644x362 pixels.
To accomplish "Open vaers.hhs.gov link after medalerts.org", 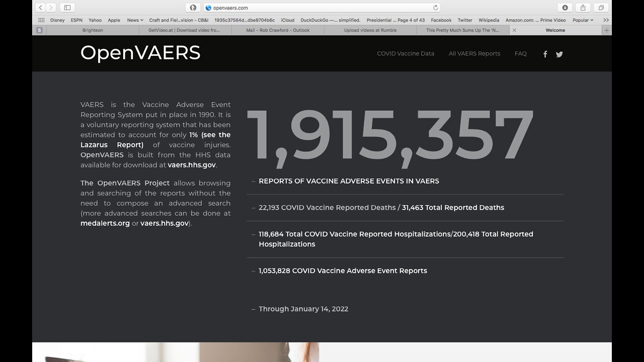I will click(x=165, y=223).
